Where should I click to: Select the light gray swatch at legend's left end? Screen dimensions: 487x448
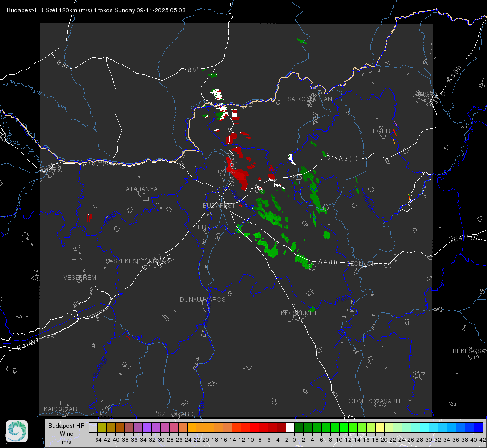pos(93,427)
